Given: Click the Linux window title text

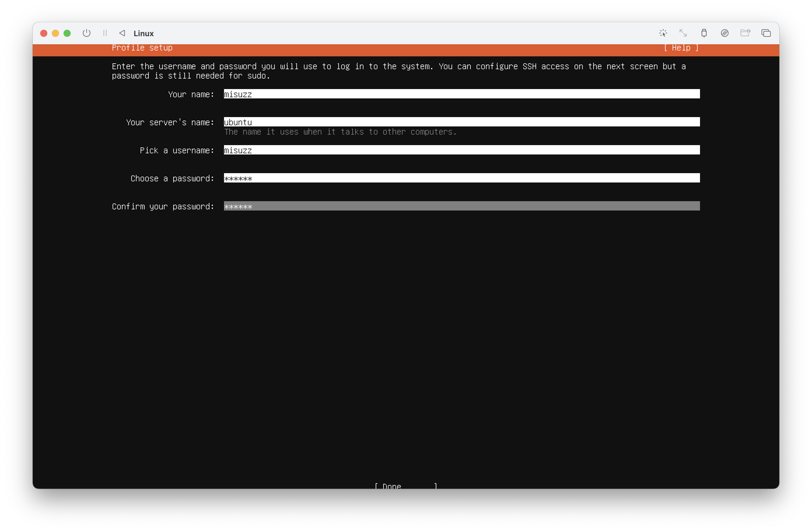Looking at the screenshot, I should click(x=143, y=34).
